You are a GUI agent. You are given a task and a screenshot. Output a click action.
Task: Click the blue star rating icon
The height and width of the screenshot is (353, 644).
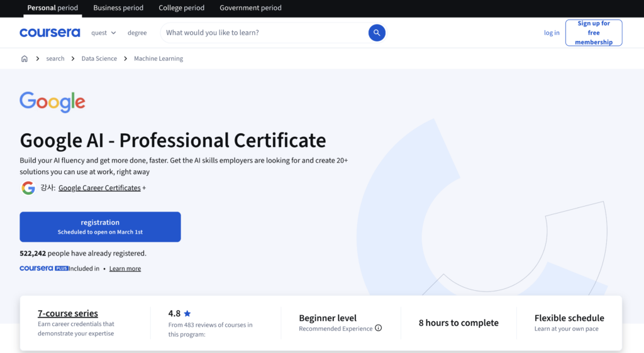187,313
